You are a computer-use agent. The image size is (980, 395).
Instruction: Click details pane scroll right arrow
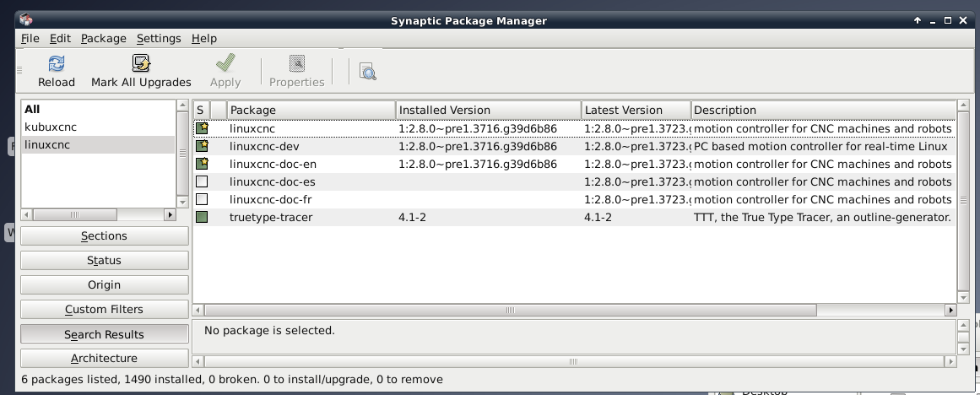click(950, 361)
